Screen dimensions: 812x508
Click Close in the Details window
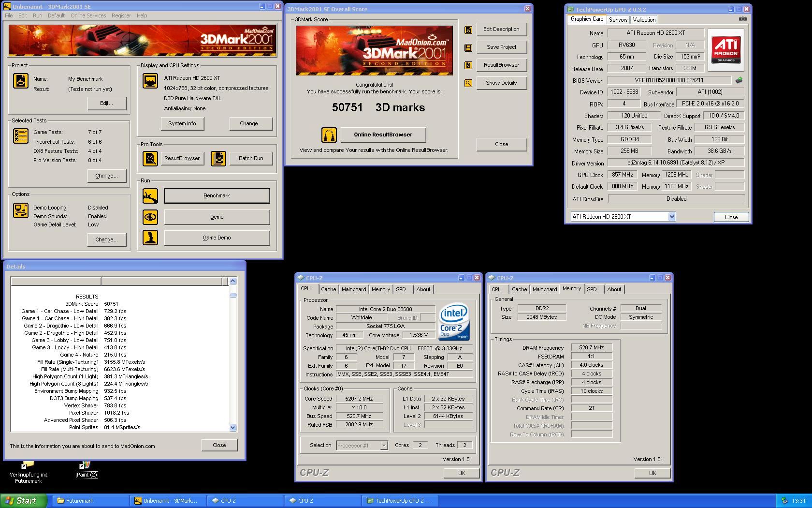coord(219,445)
